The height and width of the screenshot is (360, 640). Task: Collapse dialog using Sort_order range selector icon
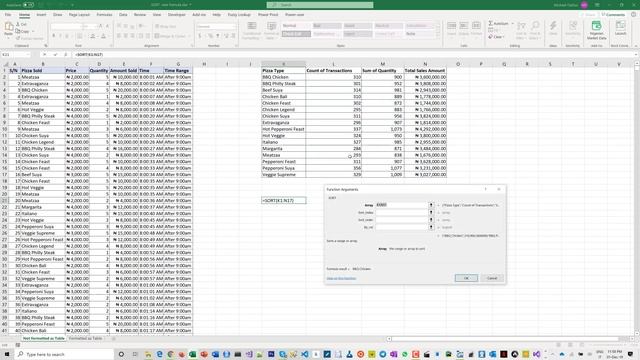pos(431,220)
